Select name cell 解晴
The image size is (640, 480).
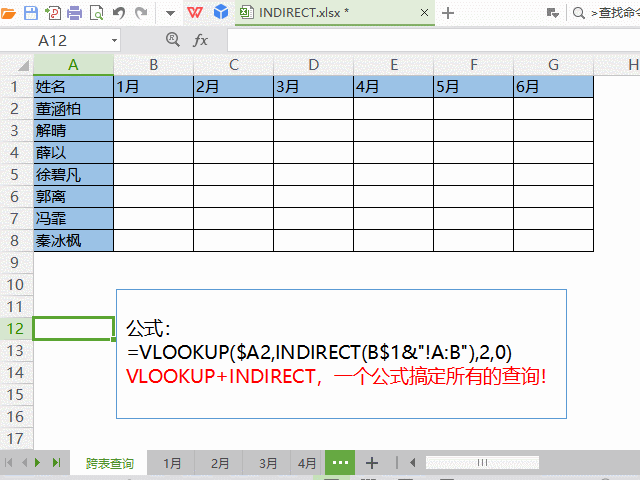tap(73, 131)
